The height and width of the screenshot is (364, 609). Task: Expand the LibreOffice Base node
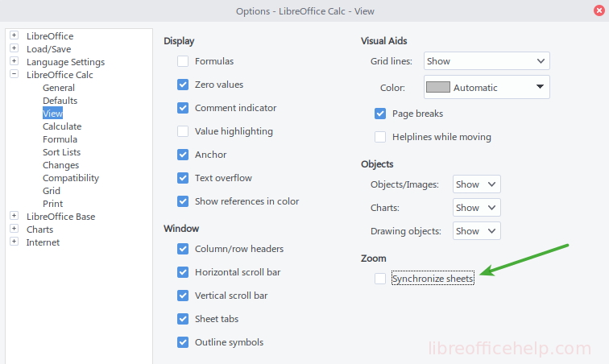(14, 216)
